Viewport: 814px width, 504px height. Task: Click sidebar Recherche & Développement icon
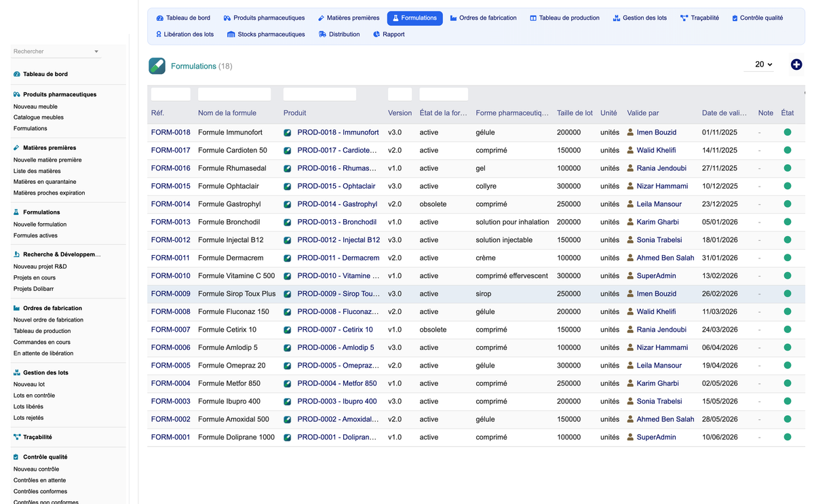pyautogui.click(x=17, y=254)
